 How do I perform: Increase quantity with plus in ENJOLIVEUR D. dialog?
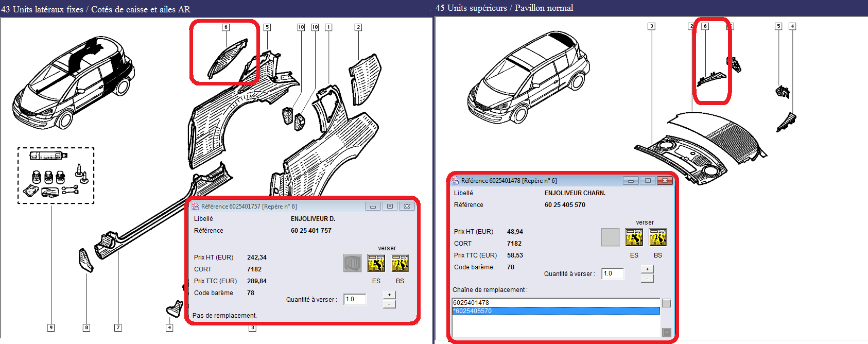389,295
